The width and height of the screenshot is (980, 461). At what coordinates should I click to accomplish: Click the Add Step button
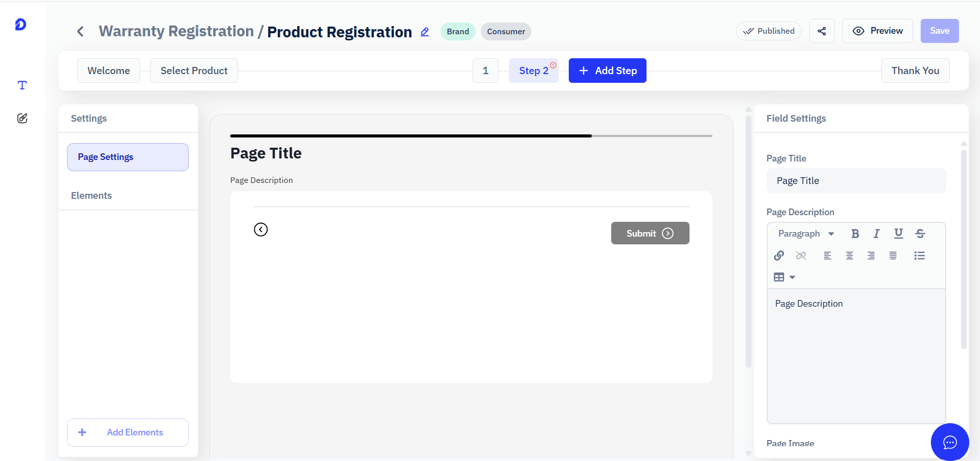(608, 71)
